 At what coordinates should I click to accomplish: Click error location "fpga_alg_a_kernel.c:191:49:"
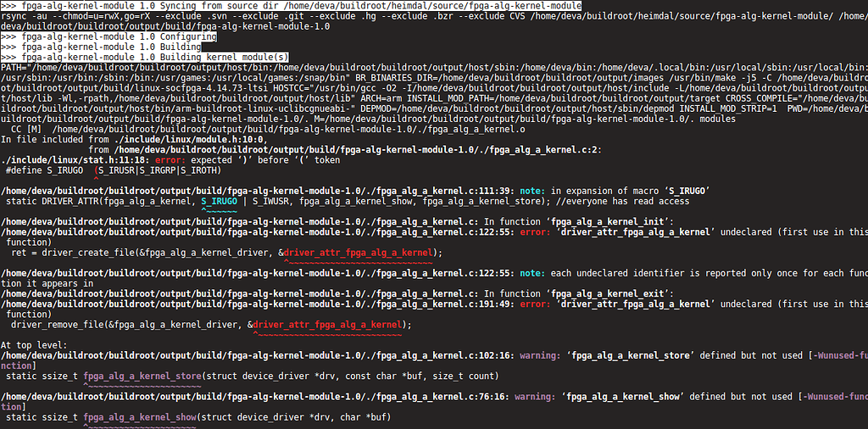(448, 304)
